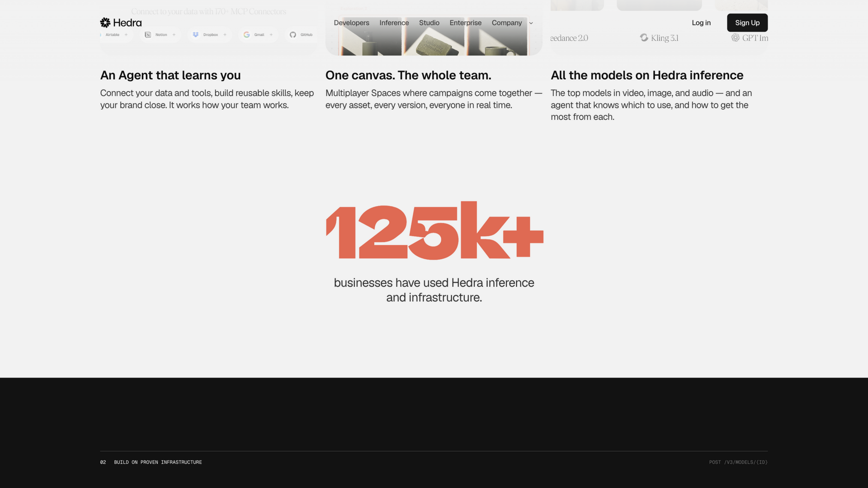Click the plus next to Dropbox
Viewport: 868px width, 488px height.
(225, 35)
